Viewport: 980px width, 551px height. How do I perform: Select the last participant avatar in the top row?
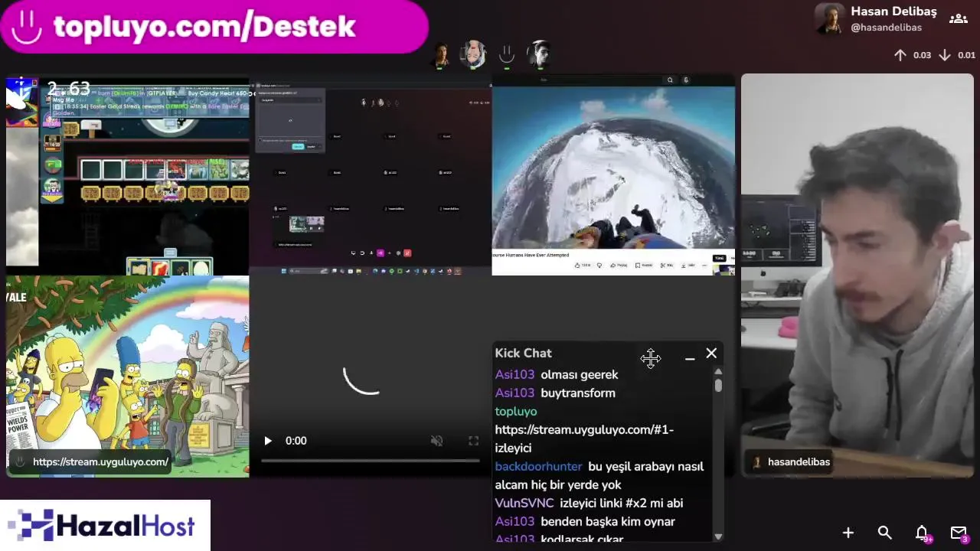(540, 54)
